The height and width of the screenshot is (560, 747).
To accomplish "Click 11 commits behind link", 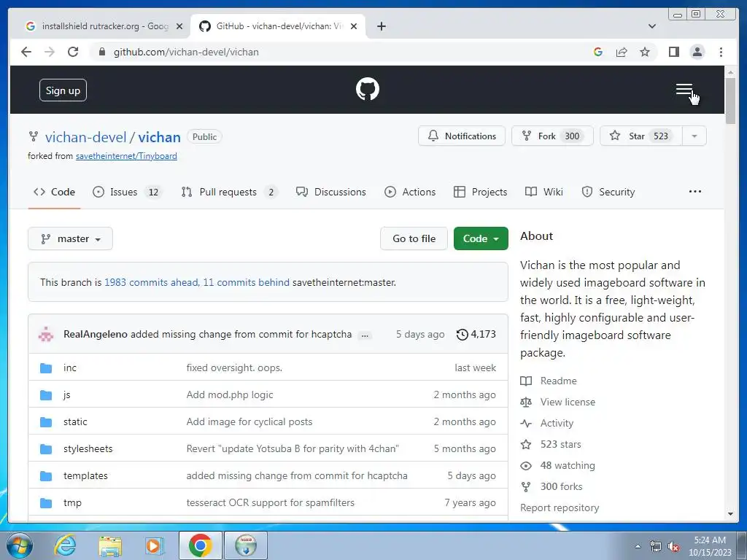I will point(247,282).
